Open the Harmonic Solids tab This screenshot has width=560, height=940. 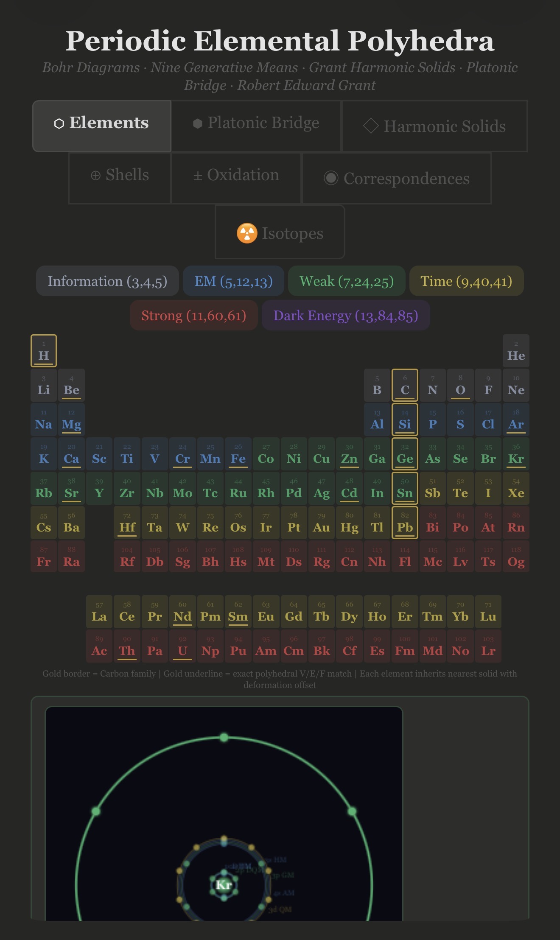click(x=434, y=126)
